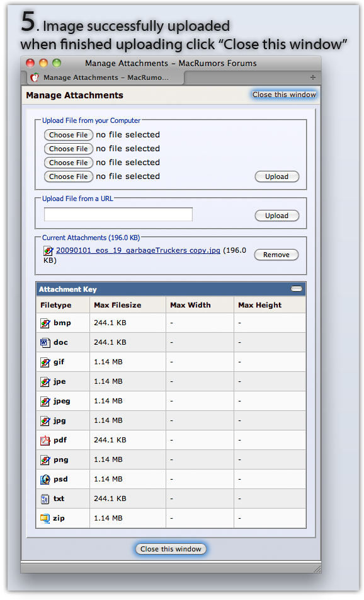Click the 1.14 MB value in the psd row
This screenshot has width=364, height=600.
[108, 479]
